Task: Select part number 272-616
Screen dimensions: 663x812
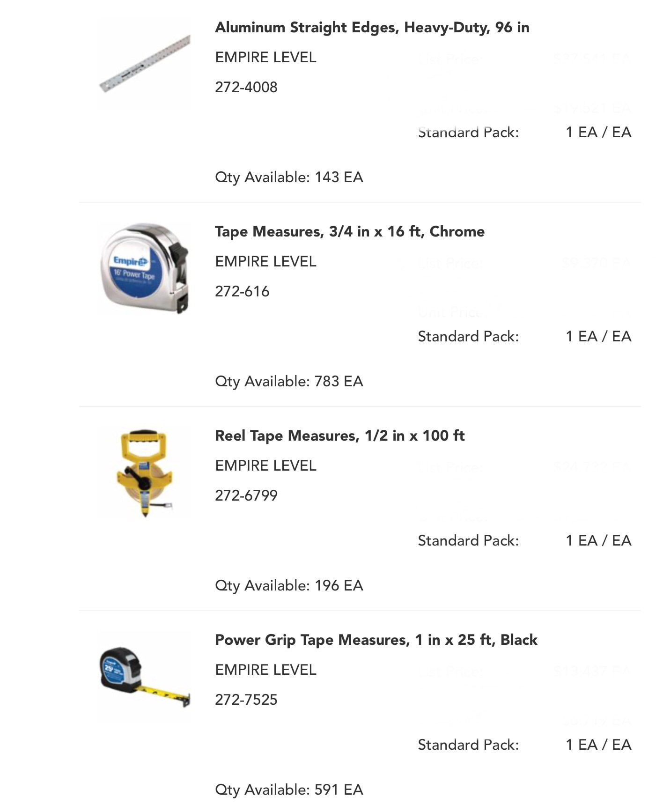Action: (x=242, y=291)
